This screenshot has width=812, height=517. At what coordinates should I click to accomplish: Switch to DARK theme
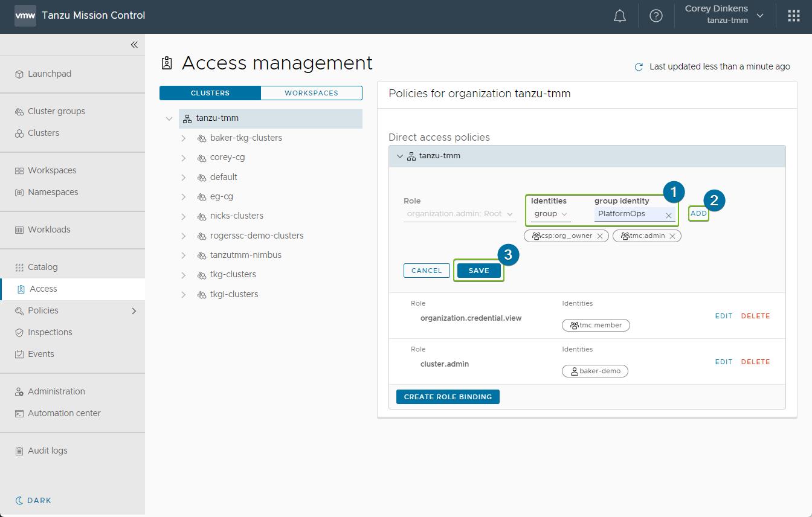pos(33,500)
